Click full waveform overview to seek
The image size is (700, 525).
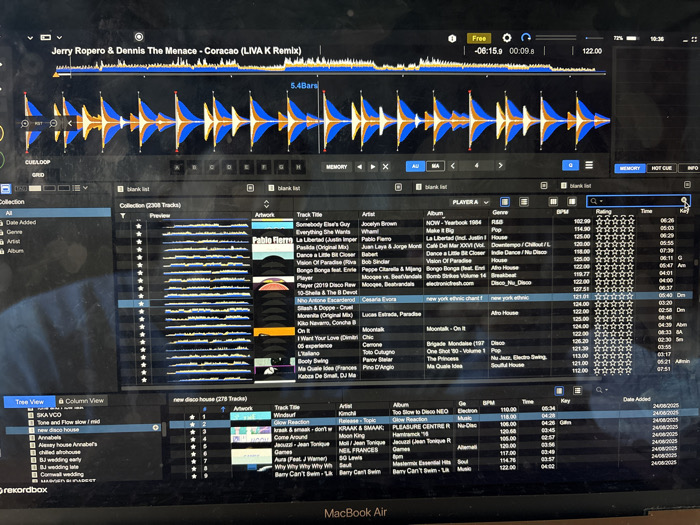coord(329,66)
